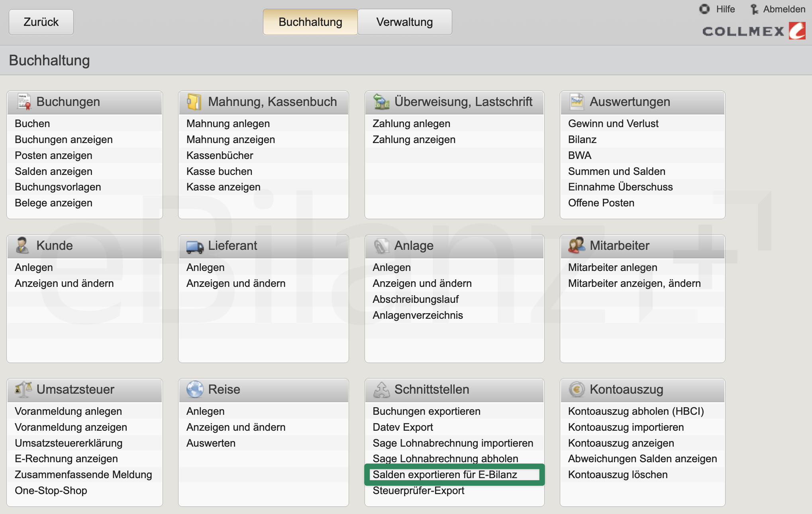Open Mitarbeiter anzeigen, ändern
Screen dimensions: 812x514
[x=634, y=283]
